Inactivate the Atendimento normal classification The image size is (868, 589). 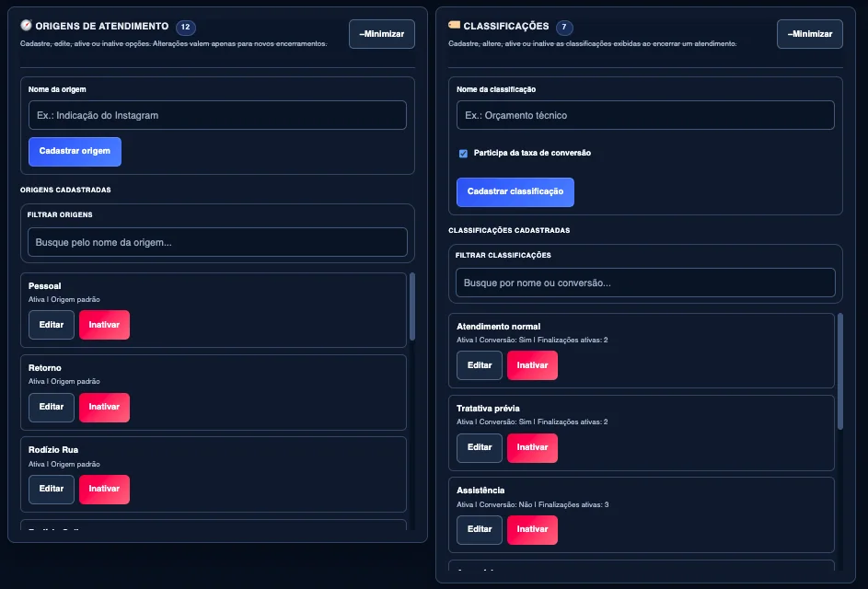(533, 365)
